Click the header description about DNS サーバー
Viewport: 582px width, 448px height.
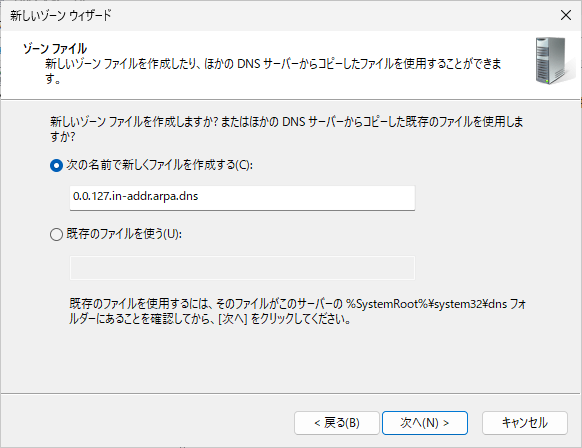tap(273, 71)
